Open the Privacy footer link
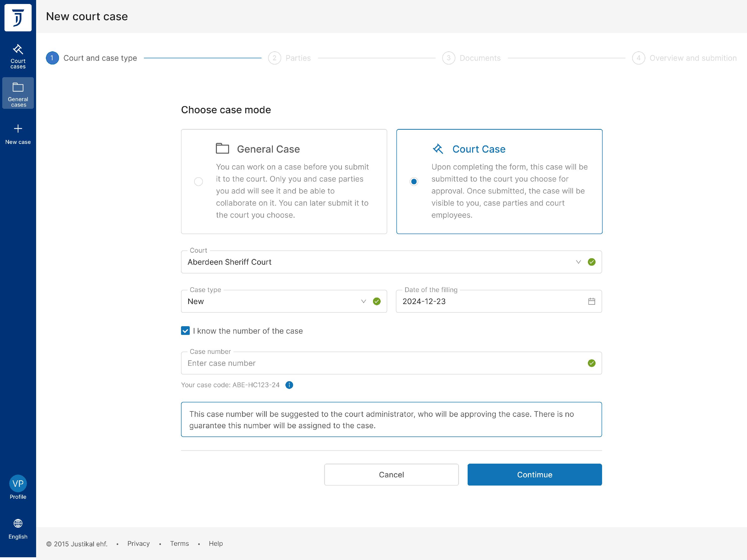Screen dimensions: 747x560 point(138,544)
